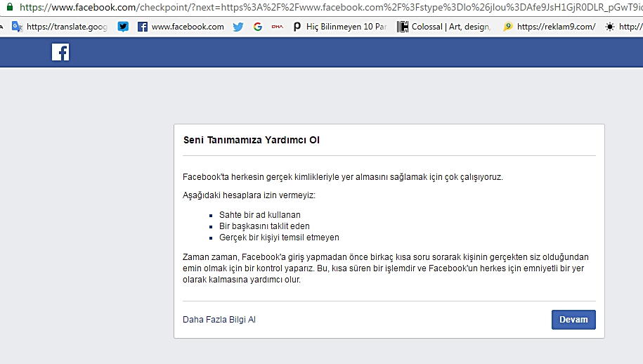Click the text Aşağıdaki hesaplara izin vermeyiz

click(249, 195)
